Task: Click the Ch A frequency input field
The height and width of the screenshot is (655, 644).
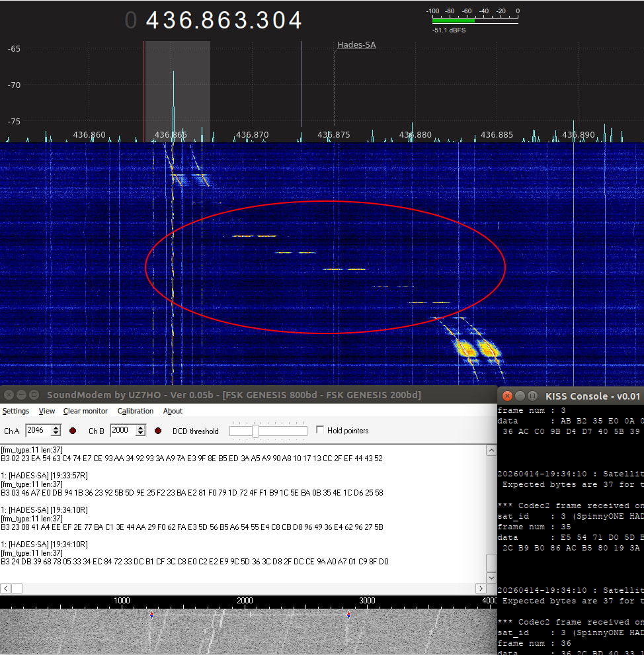Action: tap(38, 431)
